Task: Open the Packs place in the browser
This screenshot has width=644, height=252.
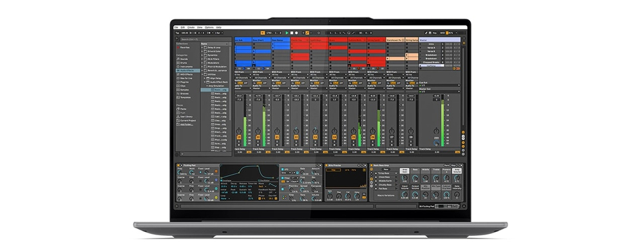Action: click(183, 109)
